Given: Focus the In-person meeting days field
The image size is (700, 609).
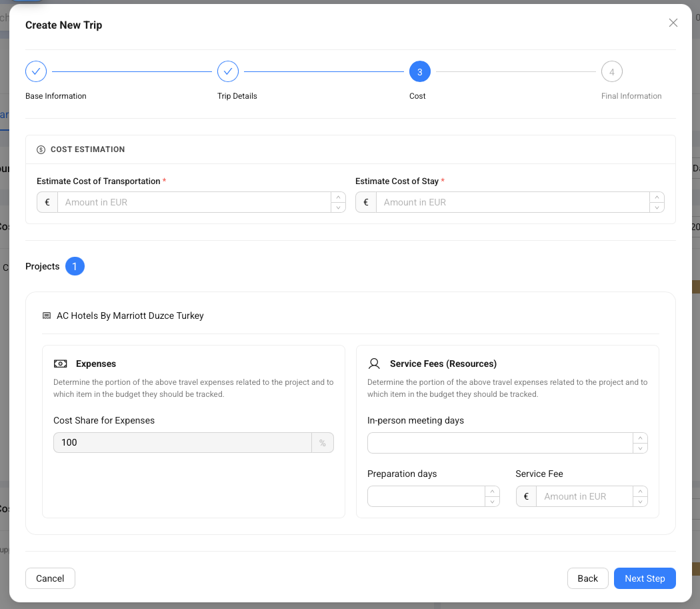Looking at the screenshot, I should click(x=500, y=443).
